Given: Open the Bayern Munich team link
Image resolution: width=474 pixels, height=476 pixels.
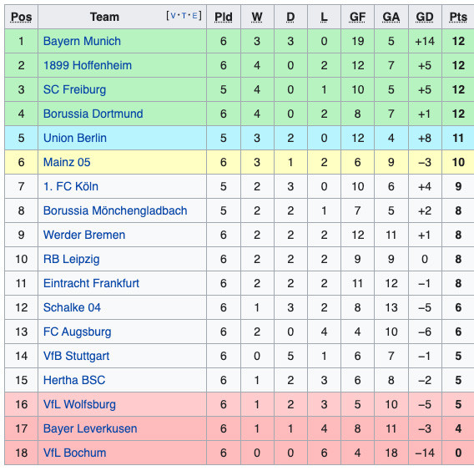Looking at the screenshot, I should coord(82,41).
